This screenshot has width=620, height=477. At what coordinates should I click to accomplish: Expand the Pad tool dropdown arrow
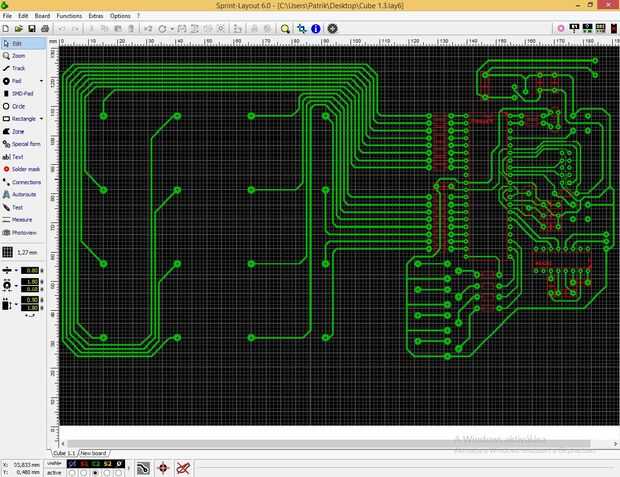[42, 81]
